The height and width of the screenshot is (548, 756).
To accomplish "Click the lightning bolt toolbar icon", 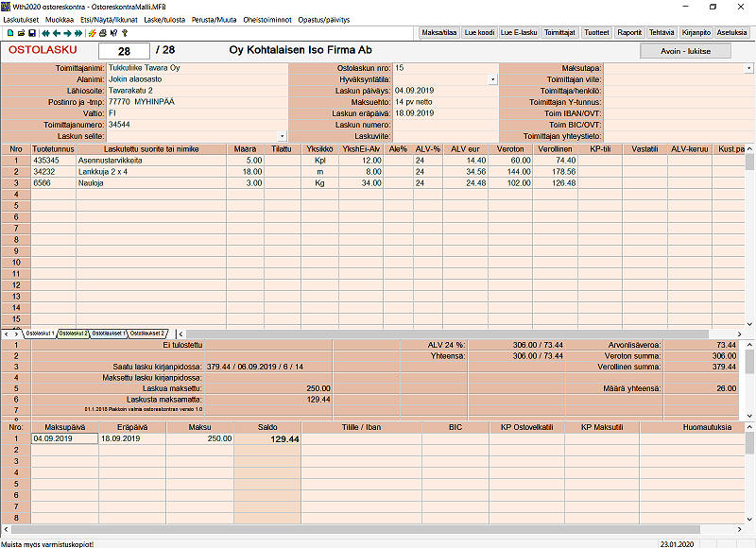I will click(x=92, y=33).
